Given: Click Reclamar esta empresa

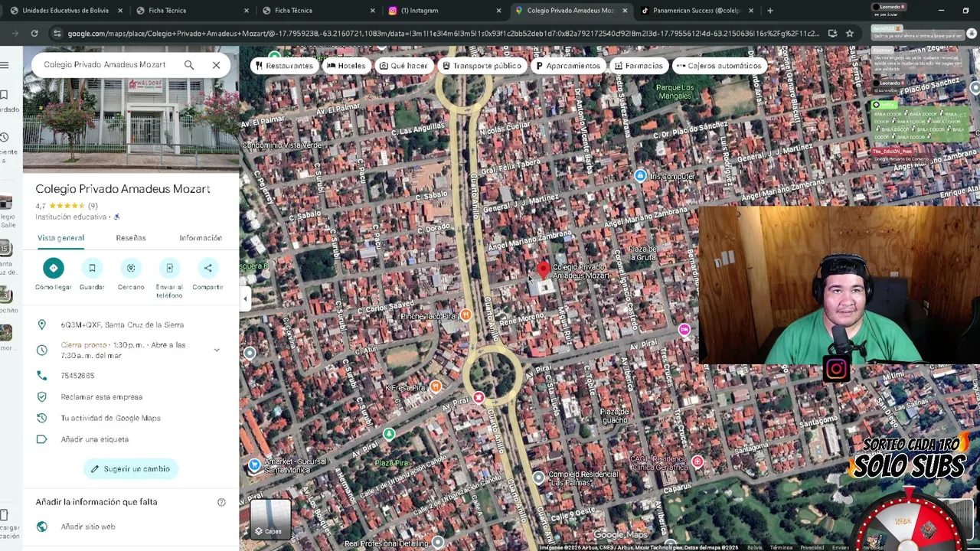Looking at the screenshot, I should coord(102,397).
